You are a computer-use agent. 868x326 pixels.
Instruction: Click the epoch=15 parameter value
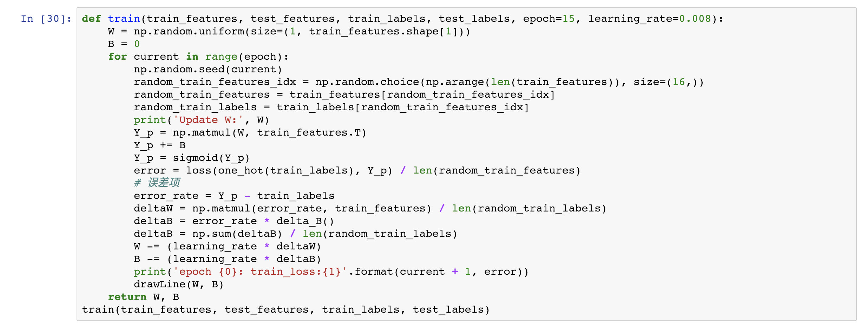point(568,19)
